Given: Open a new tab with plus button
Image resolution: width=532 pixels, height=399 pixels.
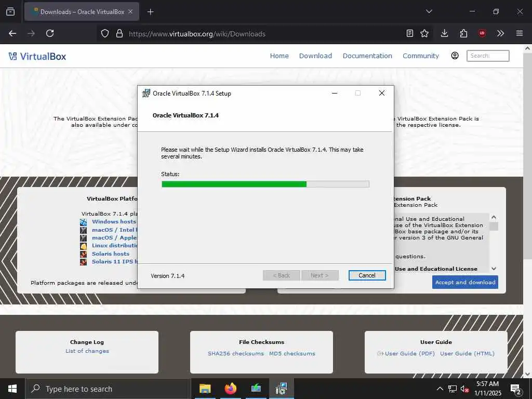Looking at the screenshot, I should (150, 12).
